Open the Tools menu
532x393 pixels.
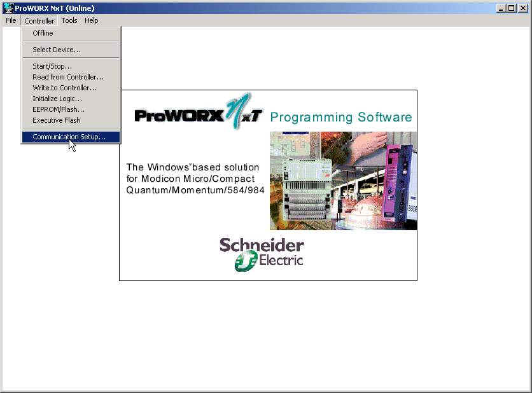(x=69, y=20)
